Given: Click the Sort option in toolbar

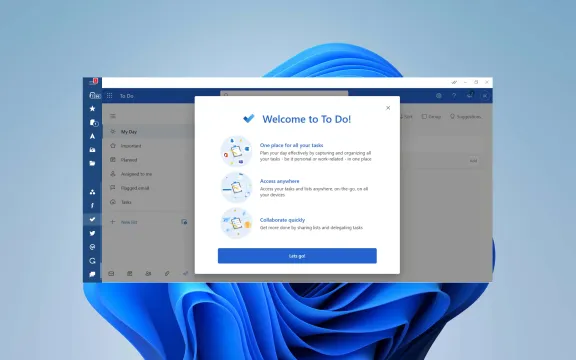Looking at the screenshot, I should tap(406, 116).
